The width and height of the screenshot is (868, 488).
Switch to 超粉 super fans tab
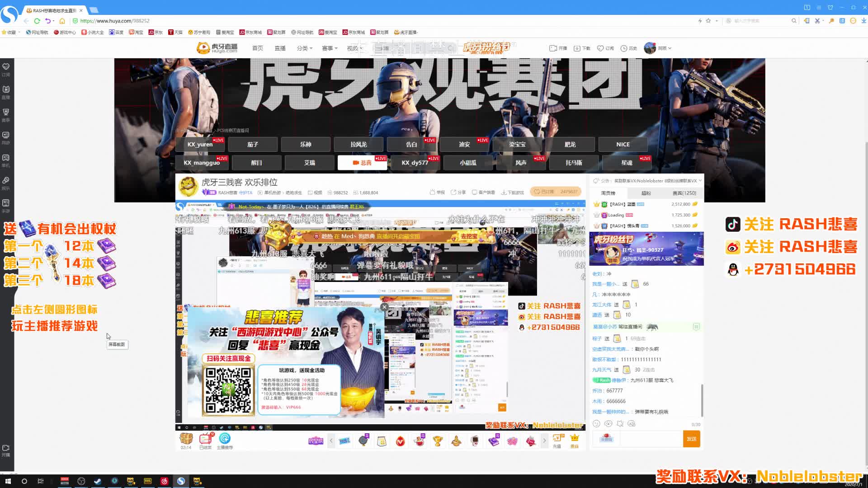click(x=646, y=193)
